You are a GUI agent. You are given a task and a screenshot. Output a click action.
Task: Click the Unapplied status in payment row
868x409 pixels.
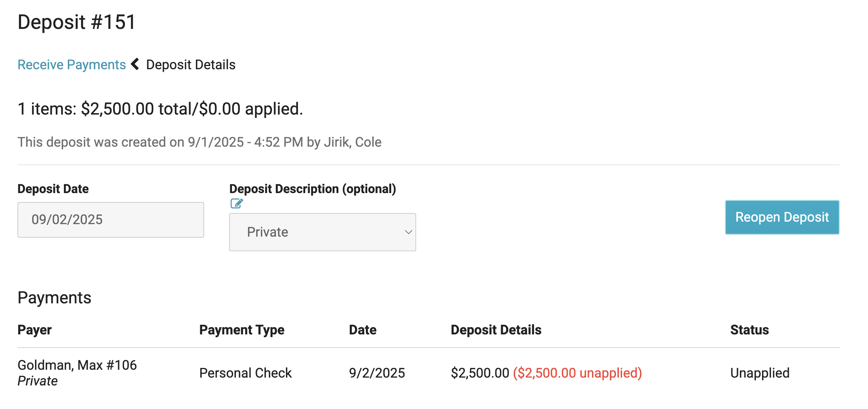[x=759, y=373]
